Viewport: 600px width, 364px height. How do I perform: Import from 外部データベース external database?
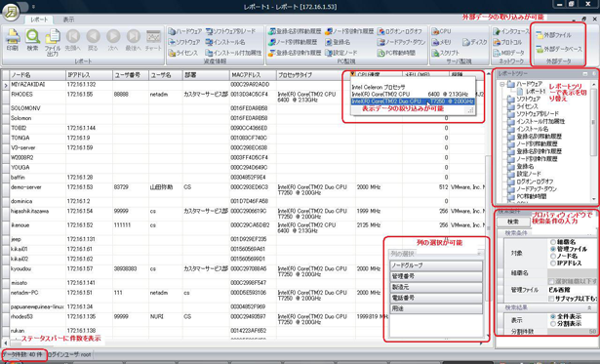pos(559,49)
